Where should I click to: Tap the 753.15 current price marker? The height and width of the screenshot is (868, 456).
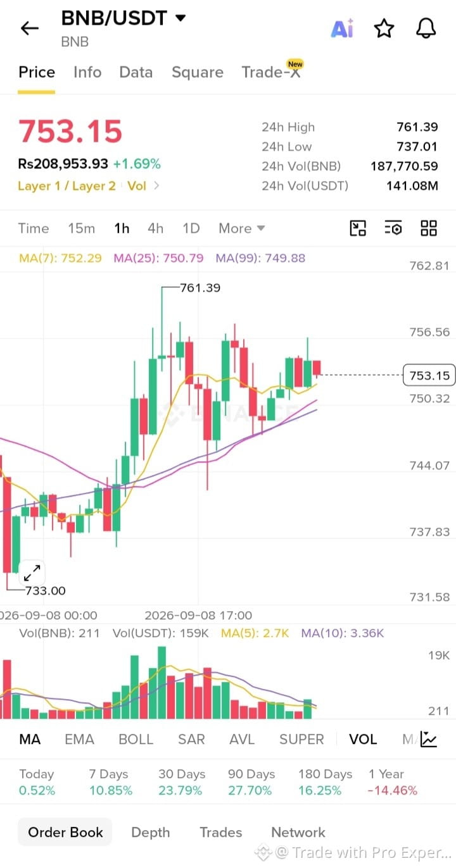coord(429,376)
